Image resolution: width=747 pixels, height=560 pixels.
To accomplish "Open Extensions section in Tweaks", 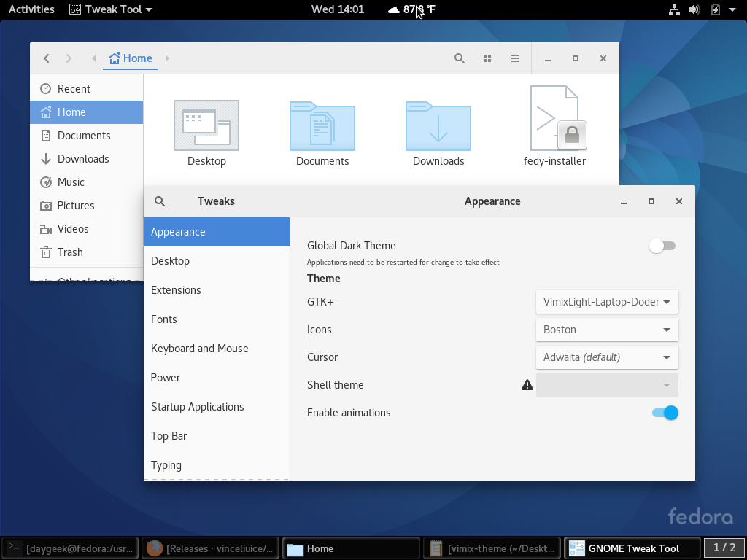I will 216,290.
